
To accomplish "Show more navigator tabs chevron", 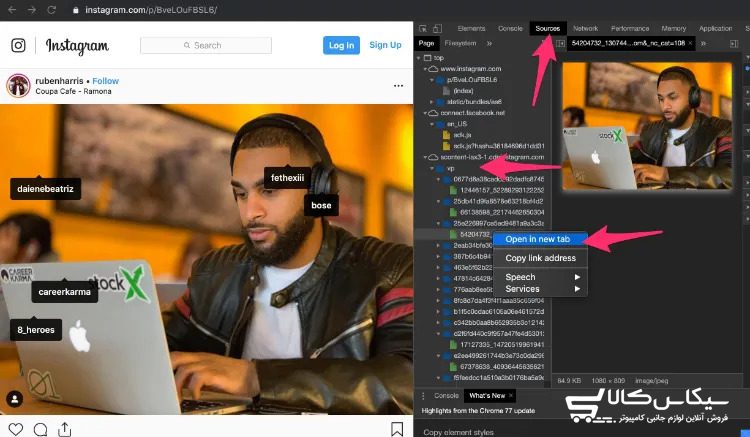I will coord(489,43).
